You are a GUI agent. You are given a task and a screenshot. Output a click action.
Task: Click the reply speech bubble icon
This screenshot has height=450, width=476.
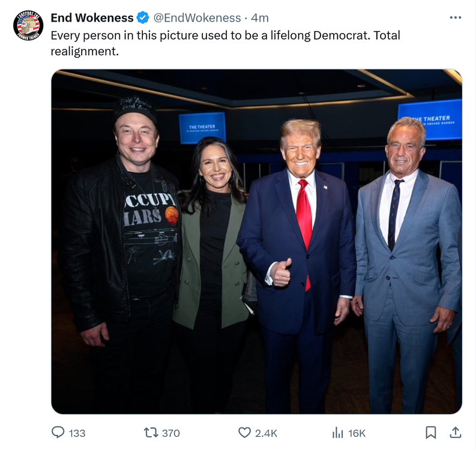(58, 432)
